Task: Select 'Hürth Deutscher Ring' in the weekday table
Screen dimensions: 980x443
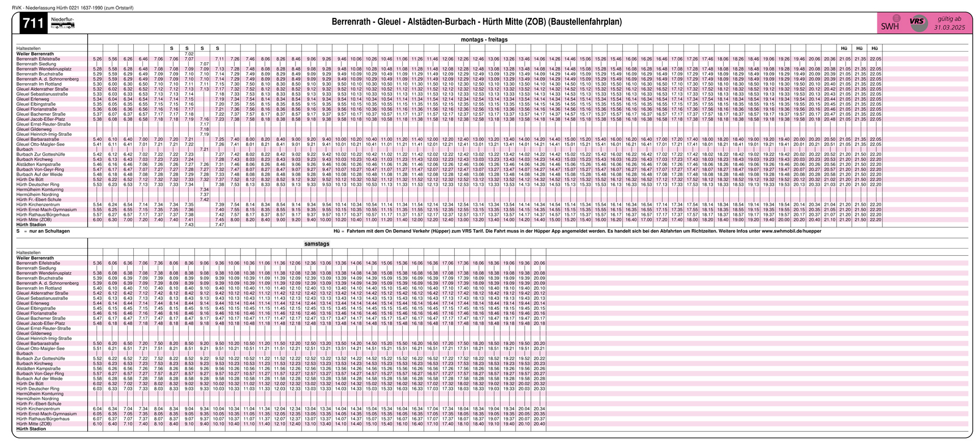Action: [x=37, y=185]
